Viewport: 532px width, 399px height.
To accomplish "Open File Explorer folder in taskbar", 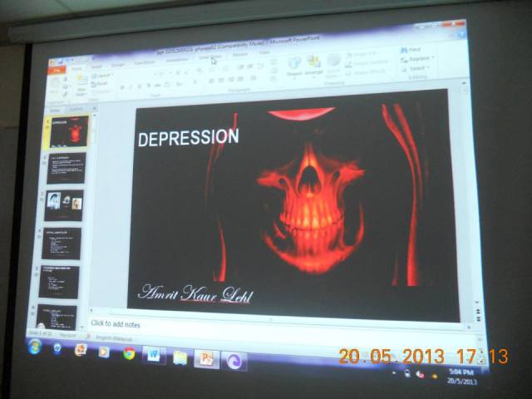I will (x=180, y=357).
